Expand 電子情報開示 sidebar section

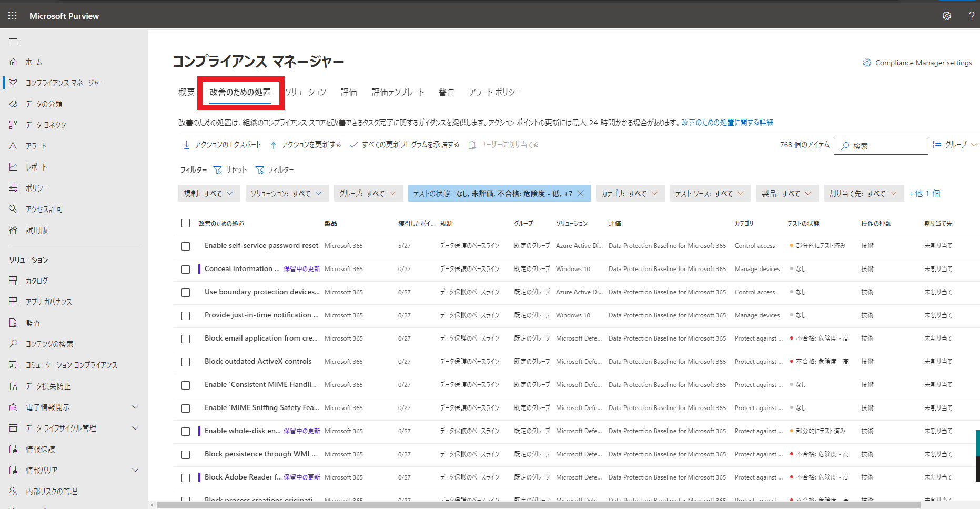pyautogui.click(x=135, y=407)
